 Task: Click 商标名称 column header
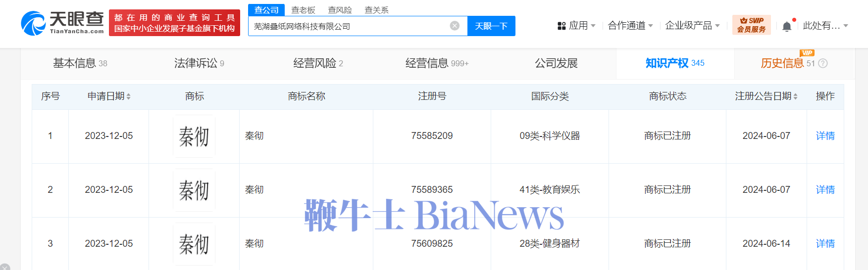tap(306, 96)
